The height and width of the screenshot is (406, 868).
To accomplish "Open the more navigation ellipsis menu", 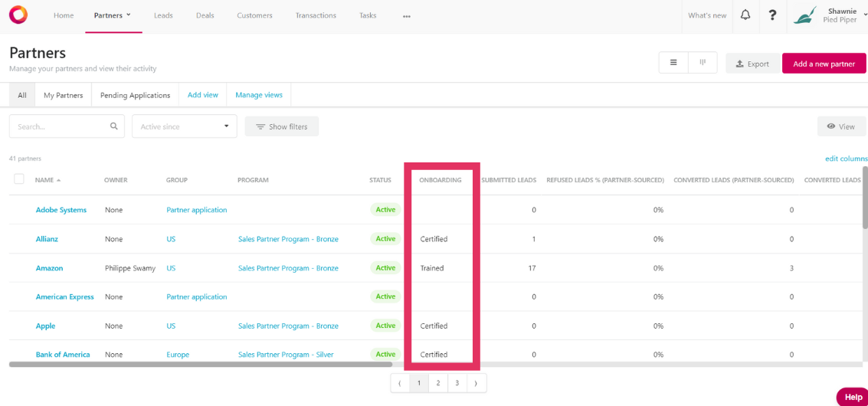I will pos(407,16).
